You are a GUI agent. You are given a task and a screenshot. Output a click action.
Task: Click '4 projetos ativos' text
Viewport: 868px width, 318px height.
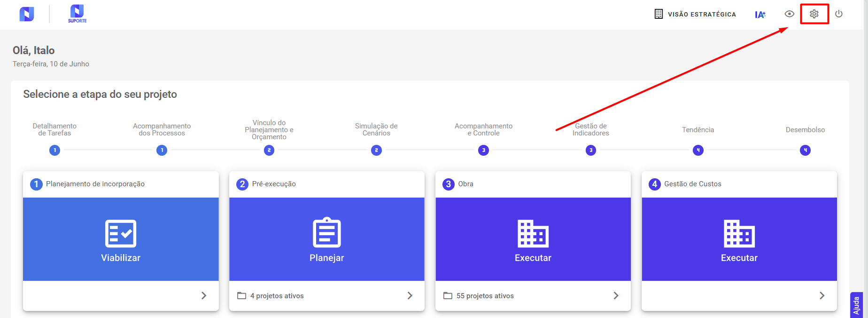click(277, 296)
